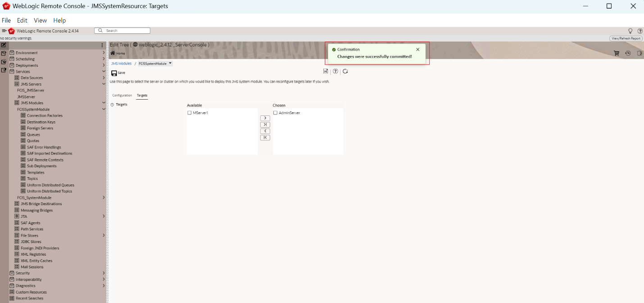Open the shopping cart icon

point(617,53)
